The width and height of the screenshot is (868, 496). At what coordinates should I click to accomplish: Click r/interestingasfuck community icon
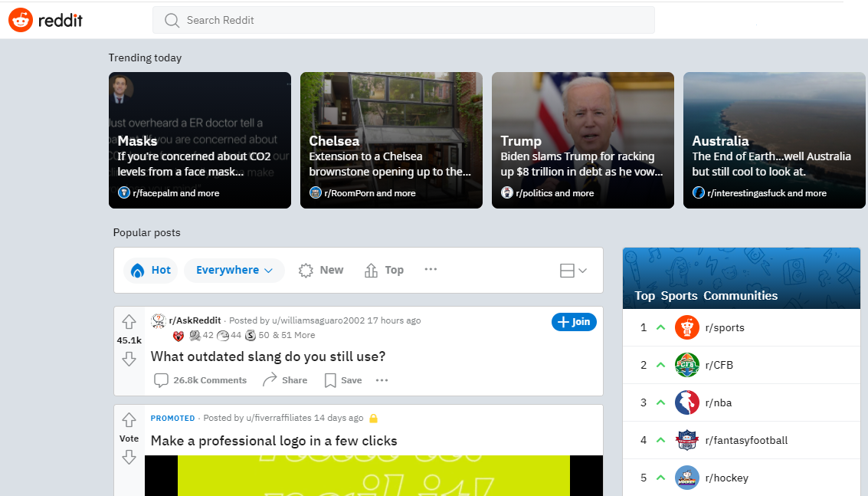coord(699,192)
